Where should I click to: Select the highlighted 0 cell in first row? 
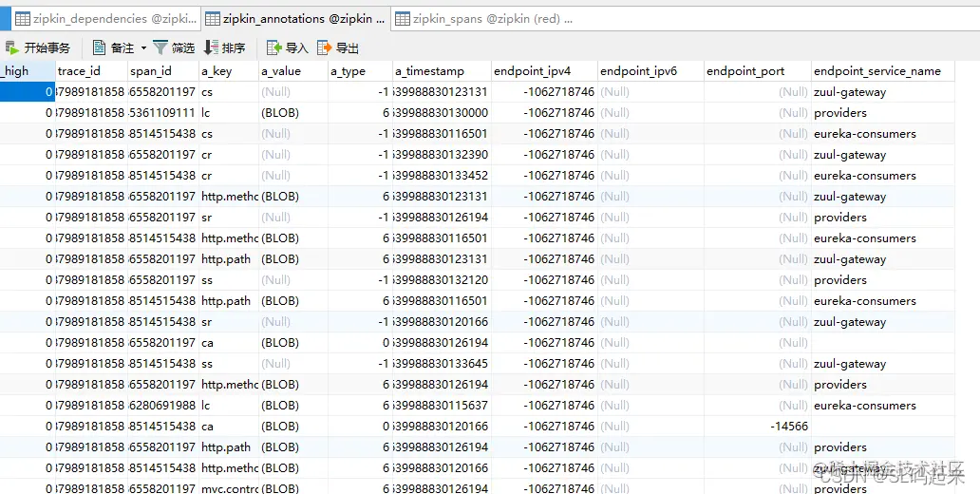[x=28, y=92]
